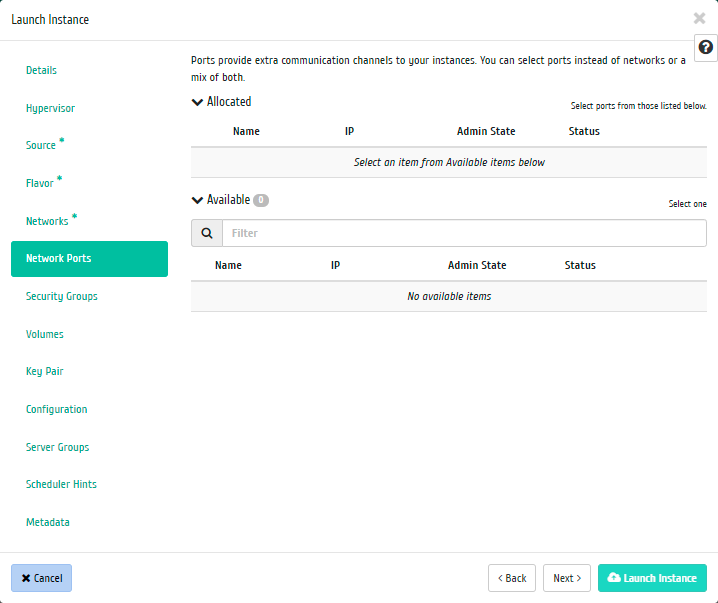The image size is (718, 603).
Task: Click the search magnifier icon beside Filter
Action: [x=207, y=233]
